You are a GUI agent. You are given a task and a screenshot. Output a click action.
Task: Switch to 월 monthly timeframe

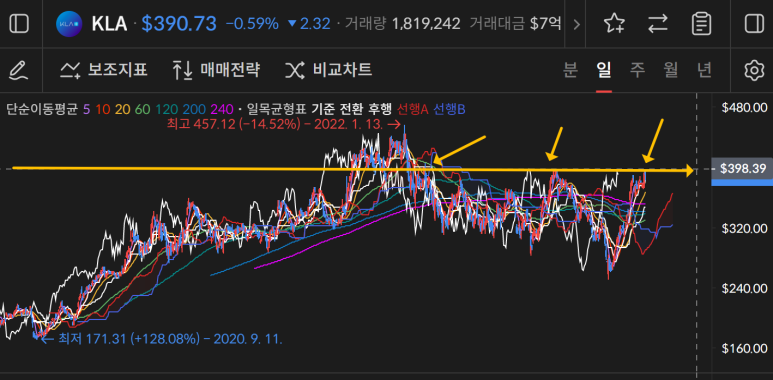coord(671,70)
